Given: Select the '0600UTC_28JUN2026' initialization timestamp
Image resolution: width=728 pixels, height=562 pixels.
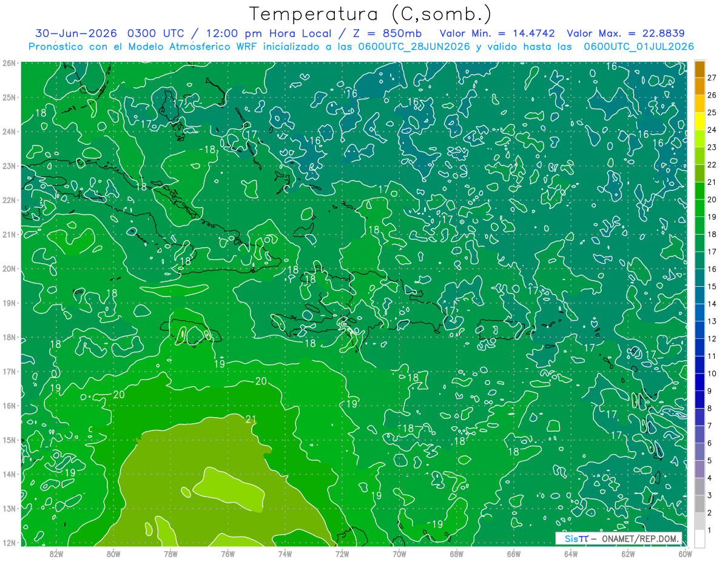Looking at the screenshot, I should (x=414, y=46).
